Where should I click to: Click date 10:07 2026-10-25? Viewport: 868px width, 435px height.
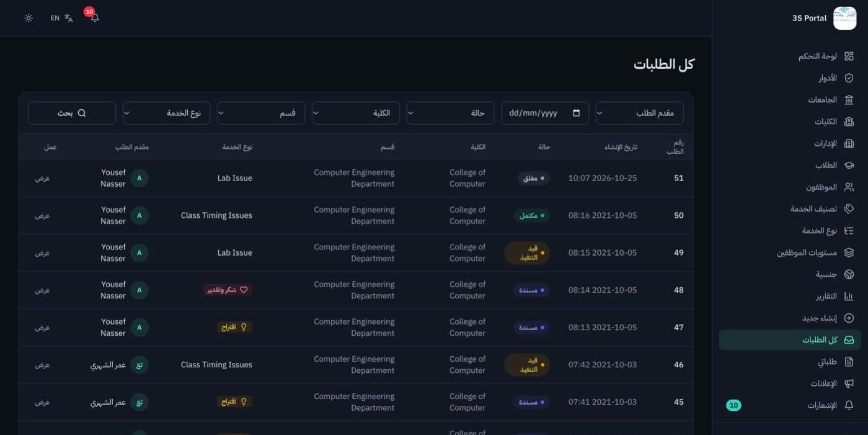point(603,178)
